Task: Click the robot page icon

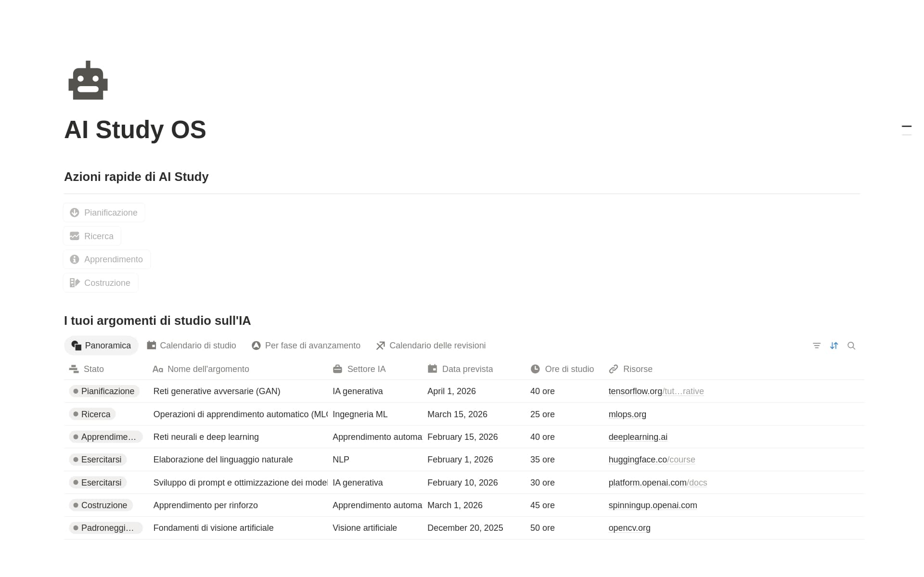Action: point(88,80)
